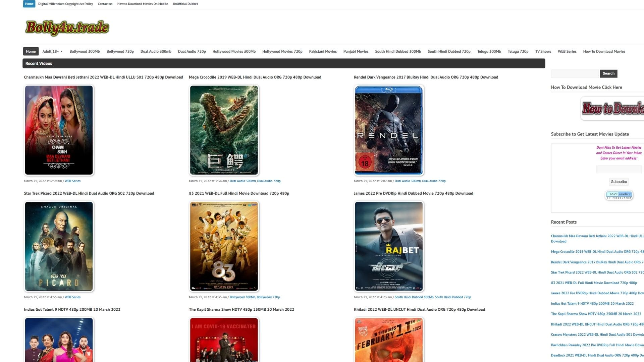
Task: Open Khiladi 2022 WEB-DL UNCUT post title
Action: point(419,310)
